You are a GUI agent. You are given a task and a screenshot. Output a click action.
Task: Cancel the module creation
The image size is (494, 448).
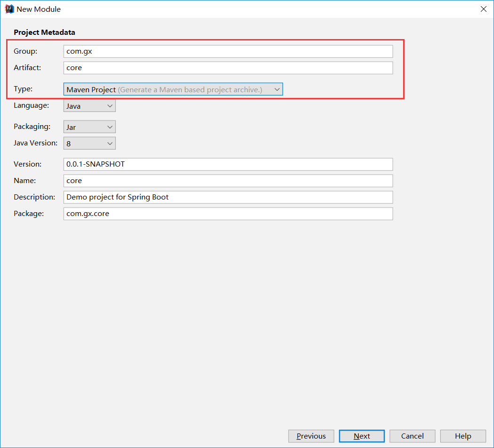click(x=413, y=436)
